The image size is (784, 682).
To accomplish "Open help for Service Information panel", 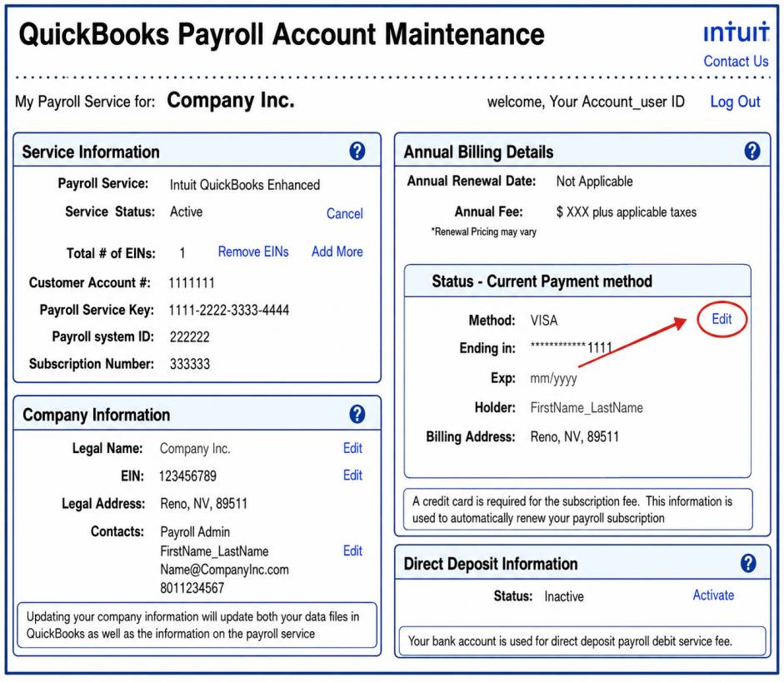I will (x=357, y=151).
